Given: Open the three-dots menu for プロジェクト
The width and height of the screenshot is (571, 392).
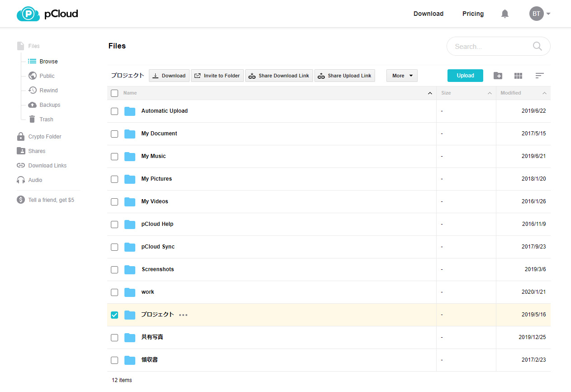Looking at the screenshot, I should [183, 315].
